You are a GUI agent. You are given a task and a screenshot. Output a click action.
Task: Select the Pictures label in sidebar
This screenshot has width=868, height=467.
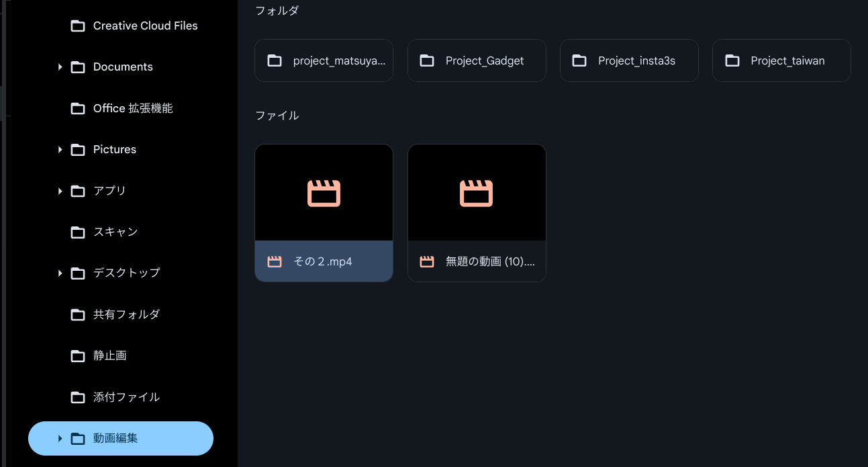click(115, 150)
